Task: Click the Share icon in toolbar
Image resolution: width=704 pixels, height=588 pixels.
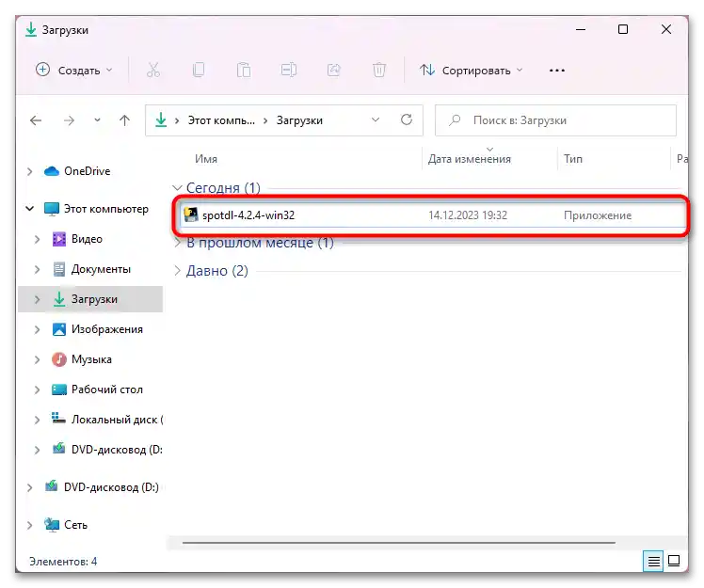Action: (x=334, y=70)
